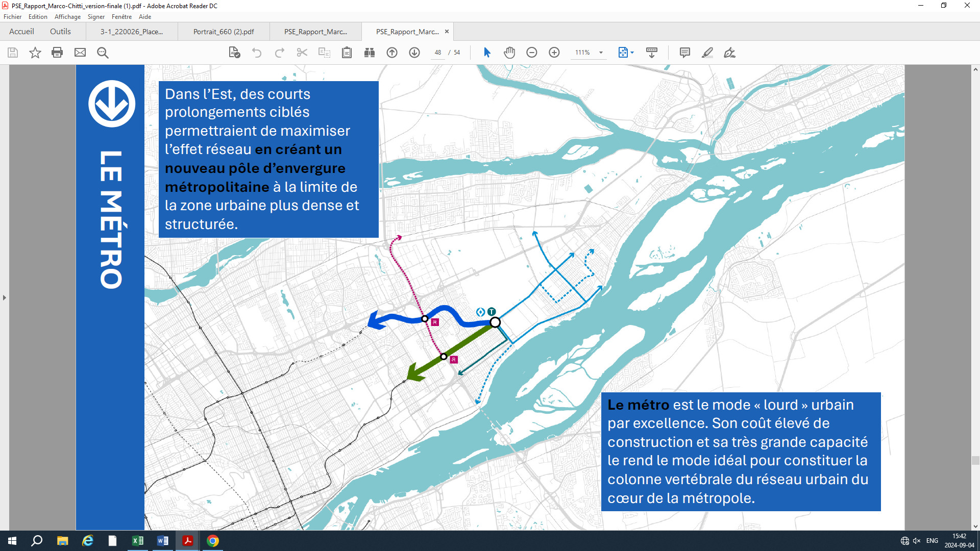
Task: Click the print file icon
Action: coord(57,53)
